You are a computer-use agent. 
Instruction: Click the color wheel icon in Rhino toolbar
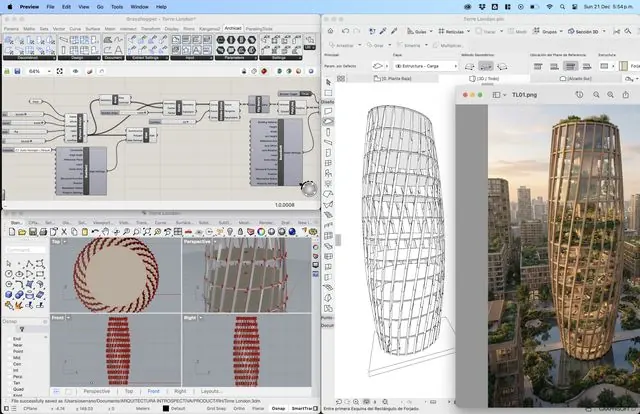[x=261, y=232]
